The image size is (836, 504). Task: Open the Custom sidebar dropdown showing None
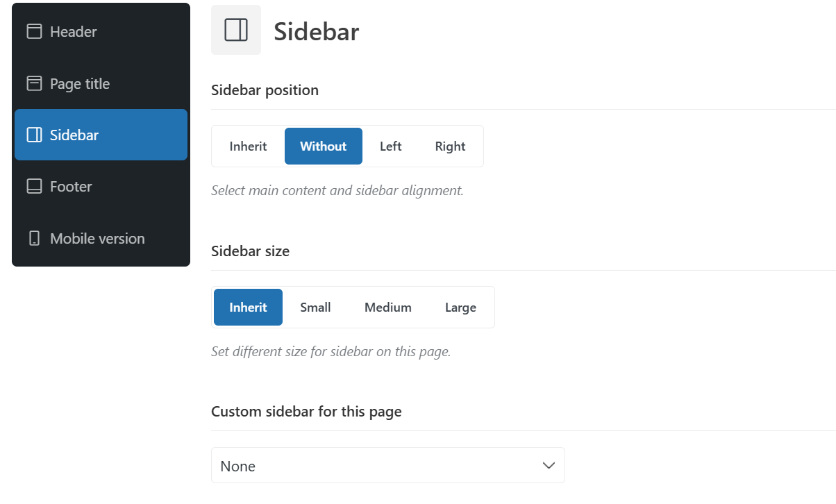coord(388,465)
